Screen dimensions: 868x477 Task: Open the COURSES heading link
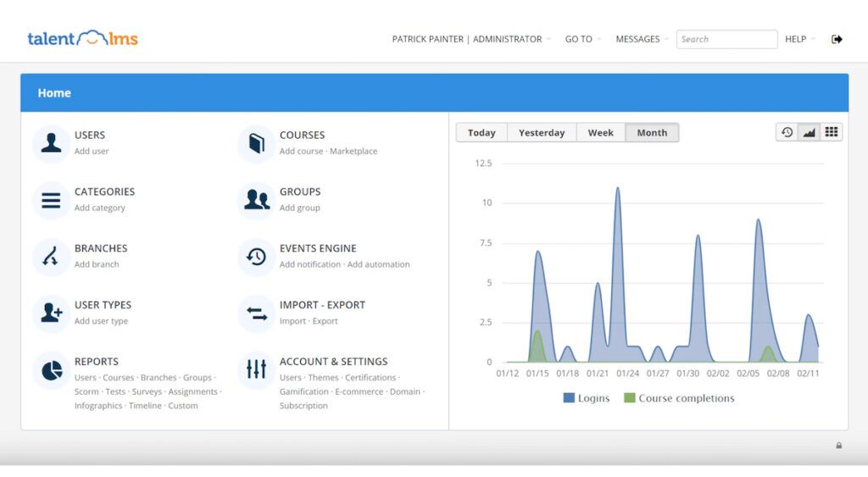coord(302,135)
